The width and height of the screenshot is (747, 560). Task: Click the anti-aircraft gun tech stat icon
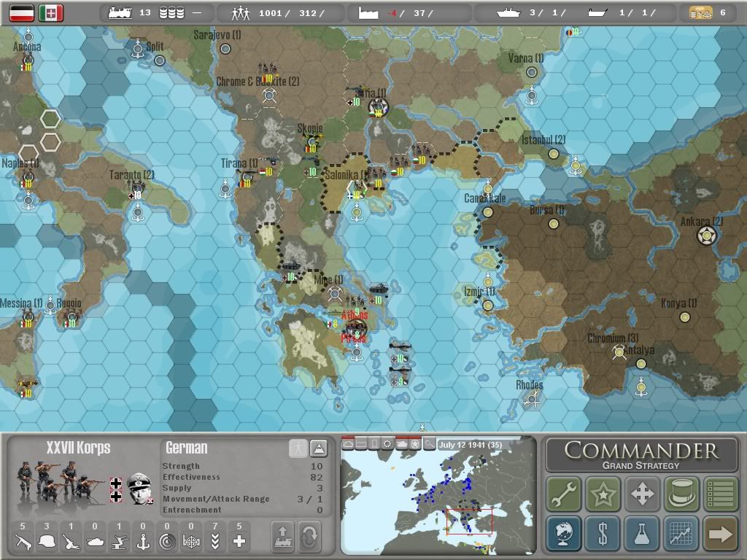tap(119, 542)
